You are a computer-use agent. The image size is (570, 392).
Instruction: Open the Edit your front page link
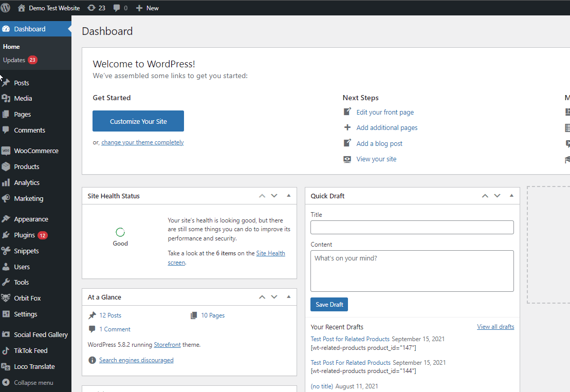[385, 113]
